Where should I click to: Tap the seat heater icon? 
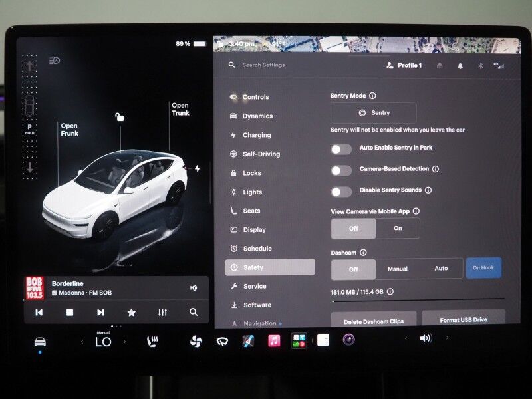pyautogui.click(x=152, y=341)
